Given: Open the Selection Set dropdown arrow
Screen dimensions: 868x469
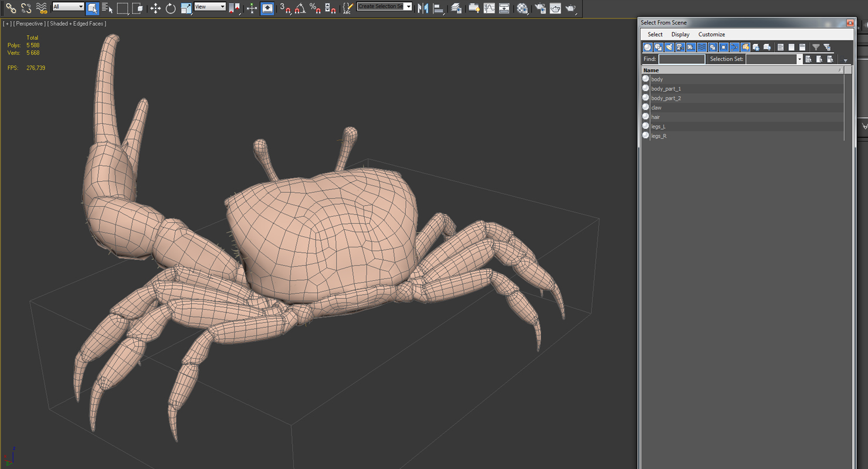Looking at the screenshot, I should pos(799,59).
